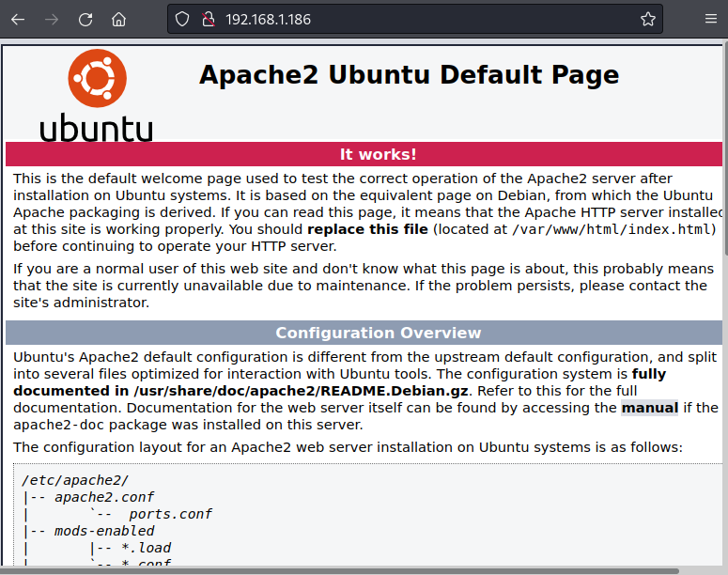This screenshot has height=575, width=728.
Task: Show insecure connection padlock details
Action: (x=209, y=20)
